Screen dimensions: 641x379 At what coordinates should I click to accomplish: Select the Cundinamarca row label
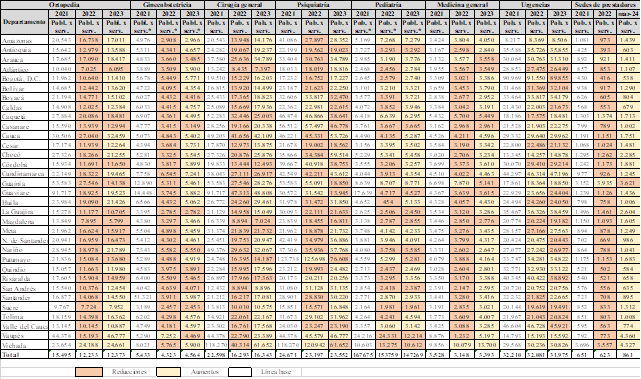(x=24, y=174)
